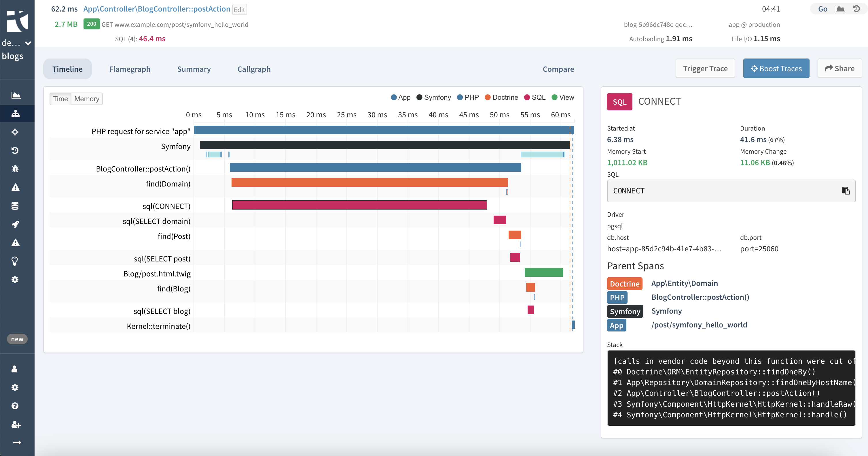
Task: Click the lightbulb icon in sidebar
Action: (15, 261)
